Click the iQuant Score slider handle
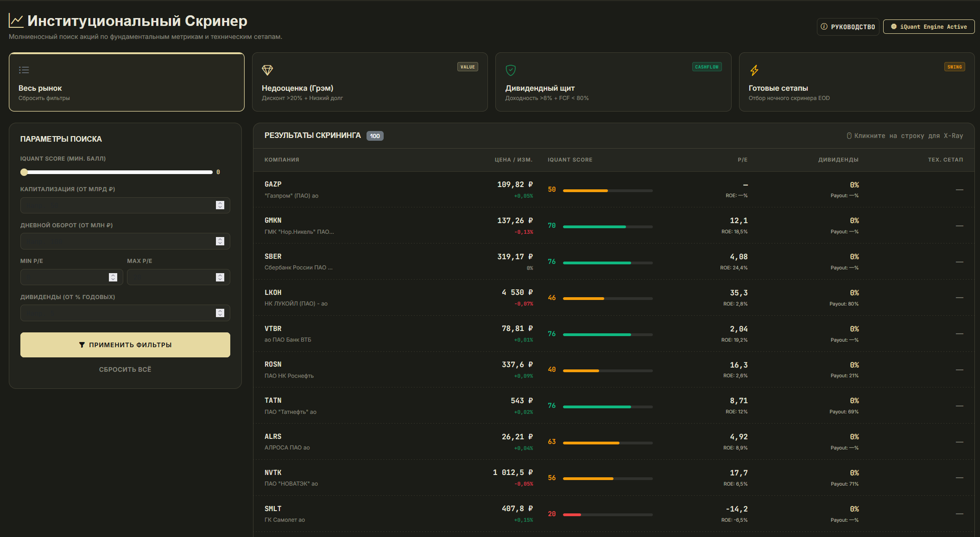Viewport: 980px width, 537px height. (24, 172)
